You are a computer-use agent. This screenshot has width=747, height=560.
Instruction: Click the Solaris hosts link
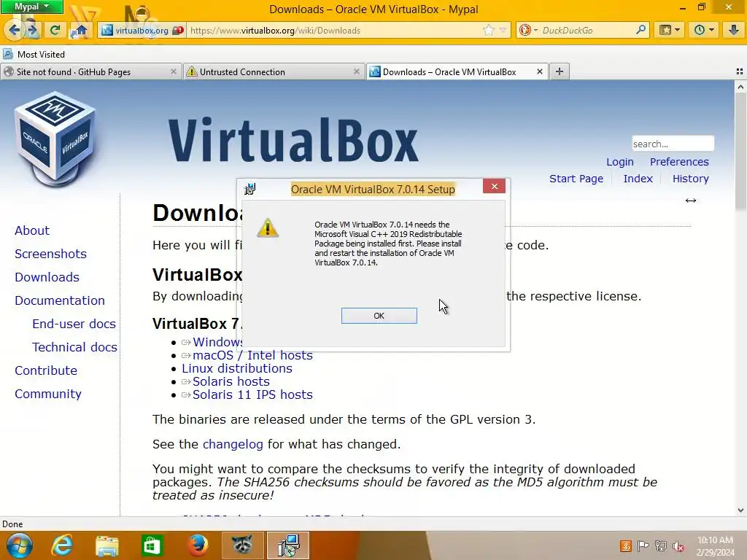[x=231, y=381]
